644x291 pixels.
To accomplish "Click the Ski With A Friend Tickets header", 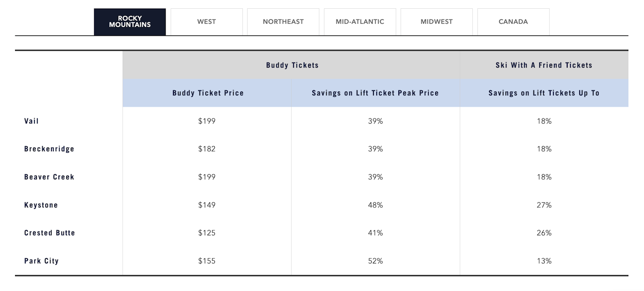I will [544, 65].
